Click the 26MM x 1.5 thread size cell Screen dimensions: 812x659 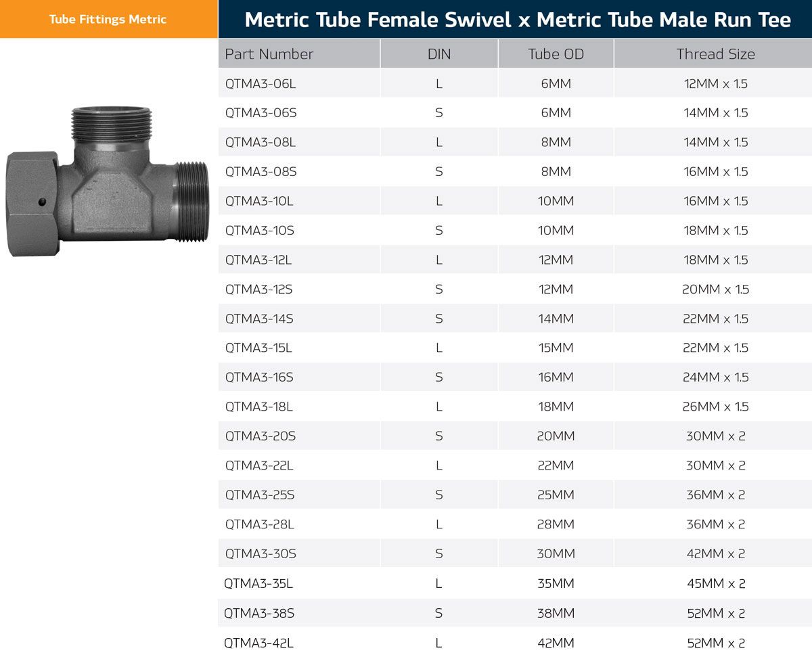click(x=715, y=407)
